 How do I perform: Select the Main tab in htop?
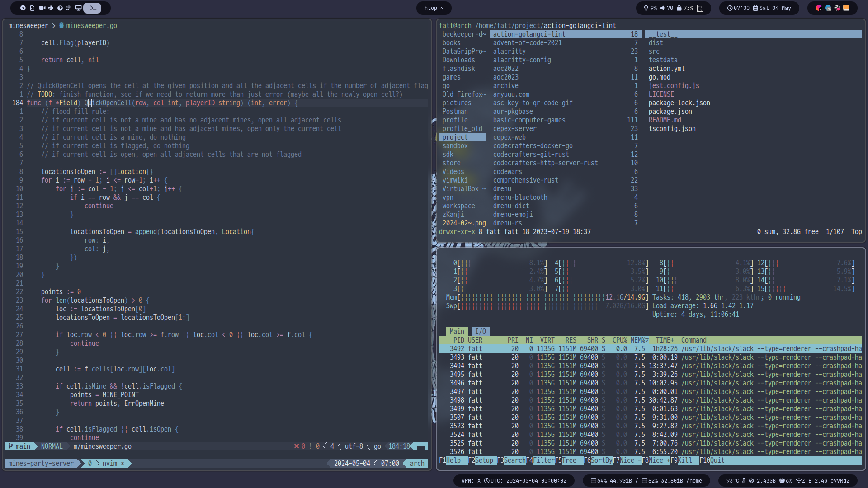click(457, 331)
